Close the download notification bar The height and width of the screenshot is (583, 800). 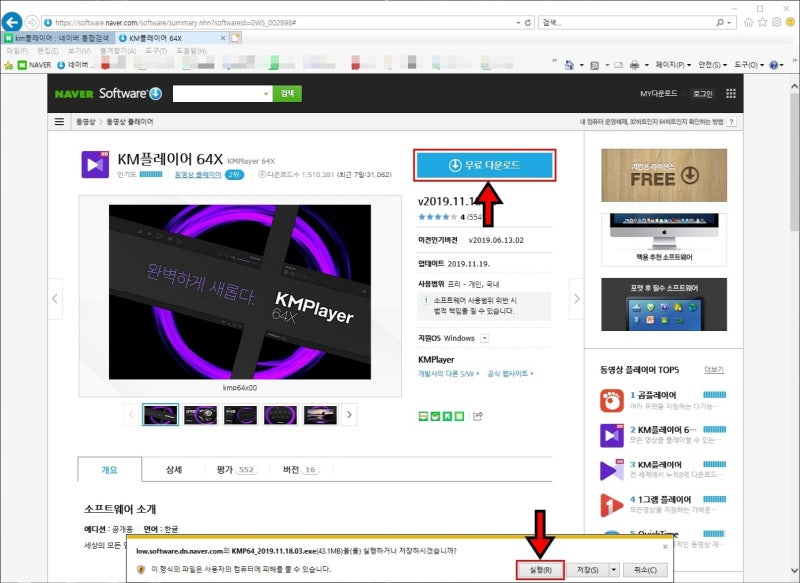point(665,546)
